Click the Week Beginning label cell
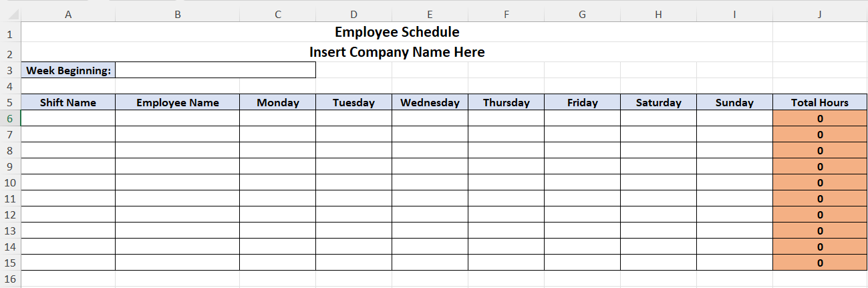The width and height of the screenshot is (868, 288). pyautogui.click(x=68, y=70)
